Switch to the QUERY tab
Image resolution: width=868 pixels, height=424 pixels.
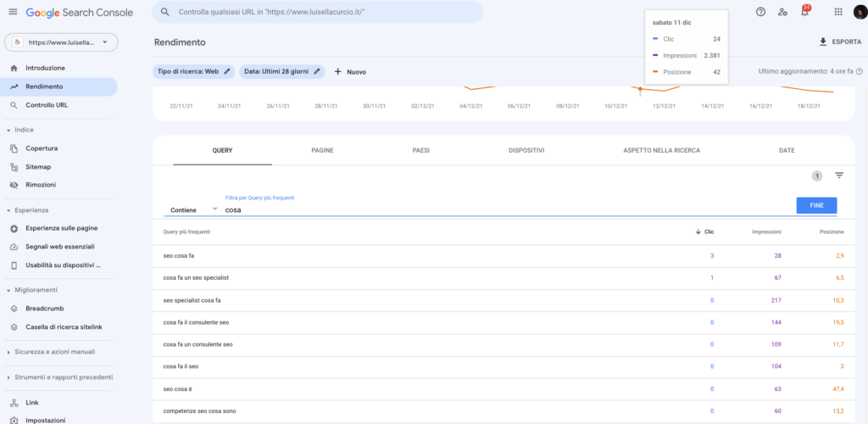point(222,151)
